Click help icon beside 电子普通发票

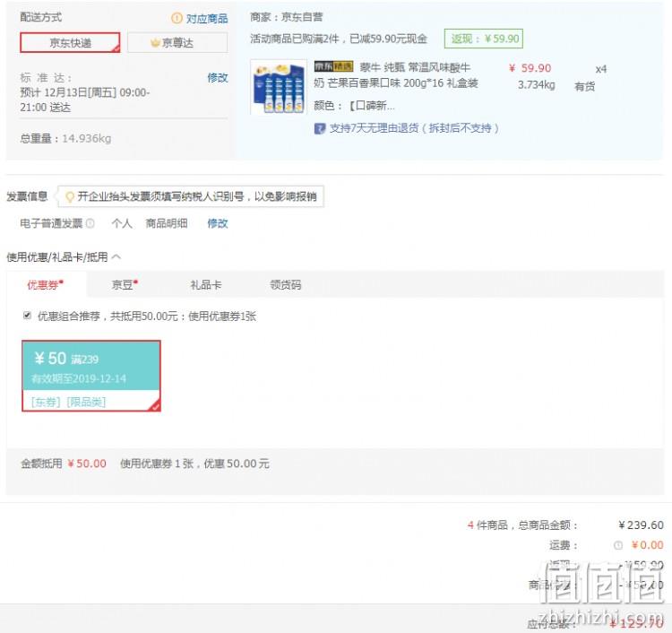click(90, 223)
